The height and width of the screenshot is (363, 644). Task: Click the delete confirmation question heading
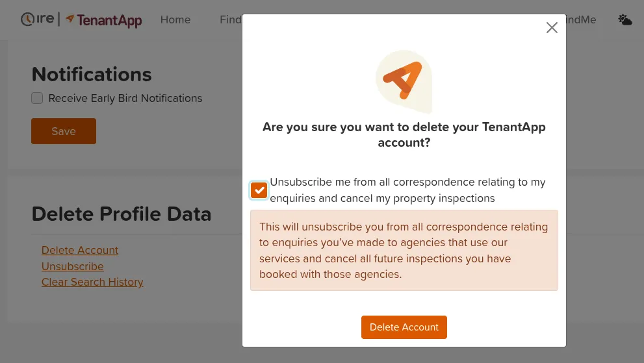click(x=404, y=134)
